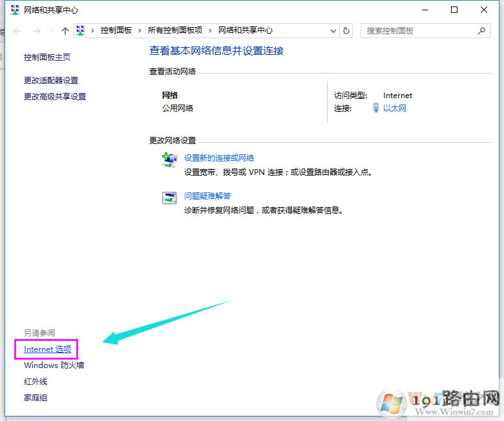This screenshot has height=421, width=504.
Task: Open 更改适配器设置 in the sidebar
Action: 51,80
